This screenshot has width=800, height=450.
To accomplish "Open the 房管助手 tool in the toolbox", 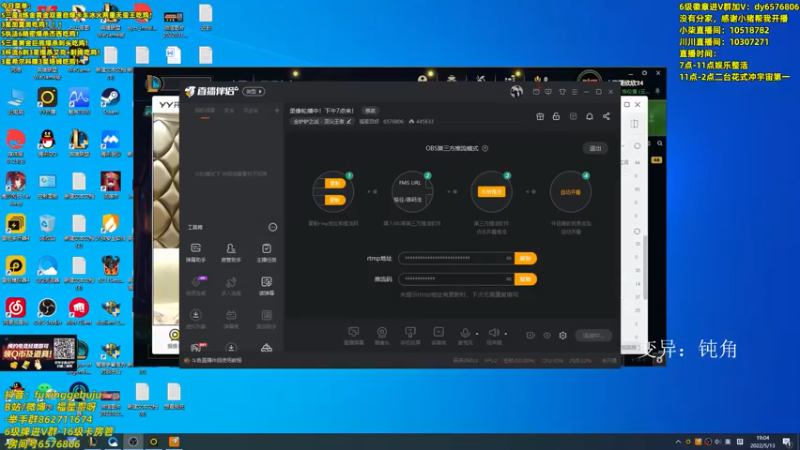I will point(231,253).
